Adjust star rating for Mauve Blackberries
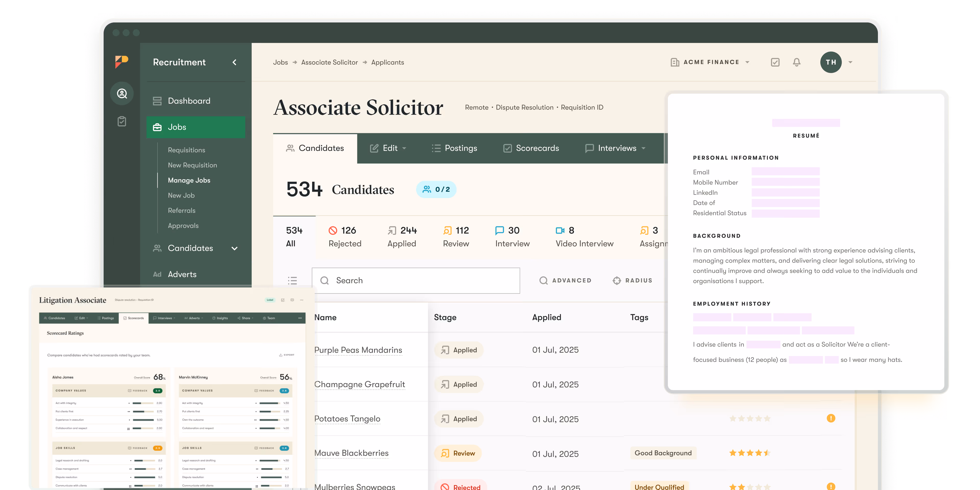980x490 pixels. tap(750, 453)
